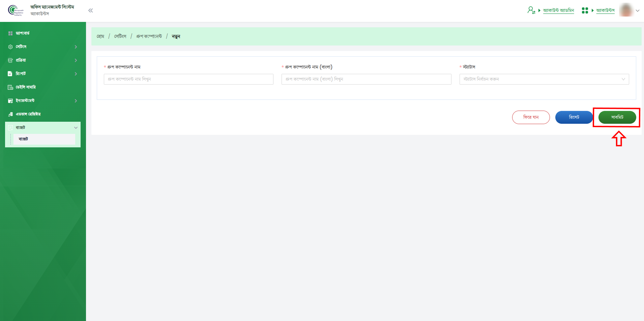644x321 pixels.
Task: Click the user switch role icon
Action: click(531, 10)
